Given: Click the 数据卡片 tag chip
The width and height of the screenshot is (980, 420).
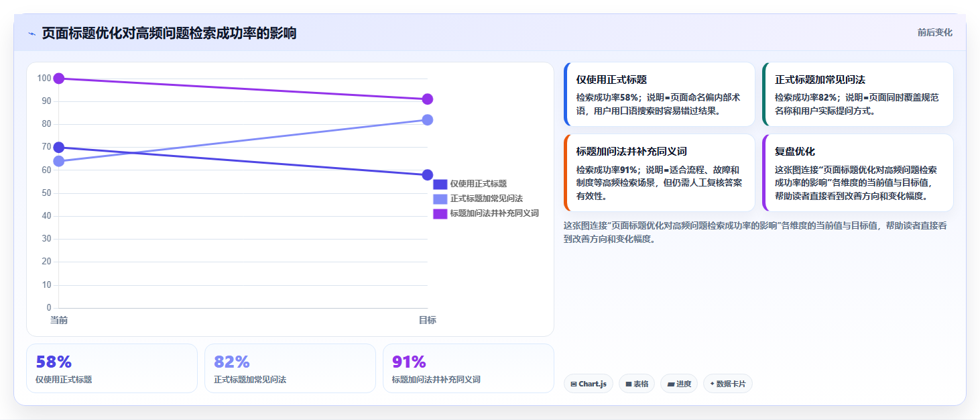Looking at the screenshot, I should pyautogui.click(x=728, y=384).
